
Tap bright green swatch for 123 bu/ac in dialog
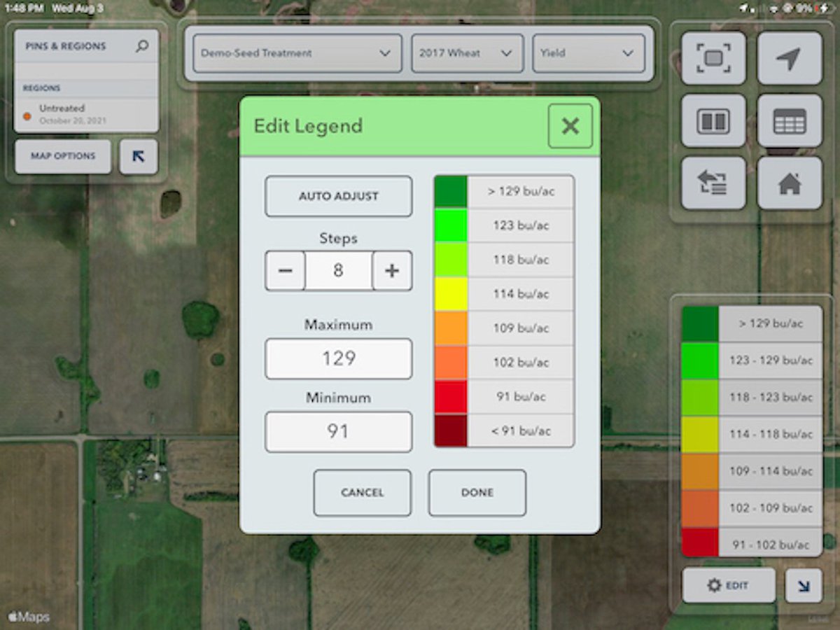point(451,225)
